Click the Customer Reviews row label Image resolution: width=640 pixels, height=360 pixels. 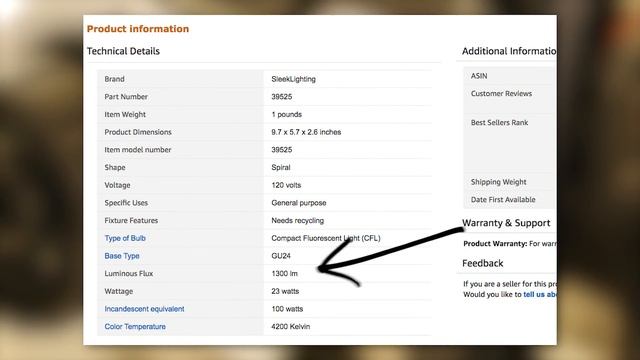pos(501,93)
